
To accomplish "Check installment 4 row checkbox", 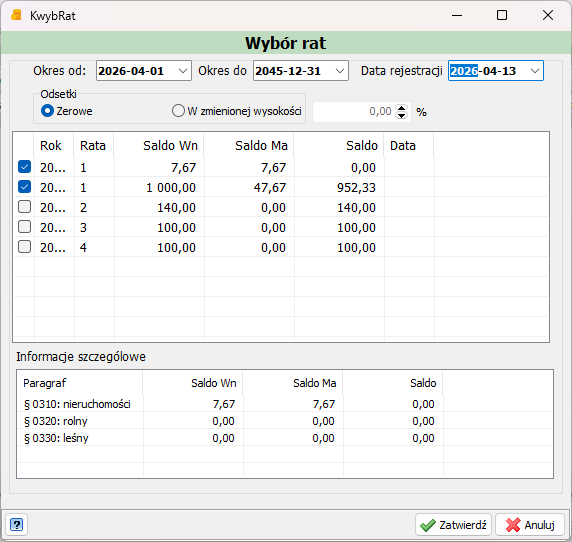I will click(x=24, y=247).
